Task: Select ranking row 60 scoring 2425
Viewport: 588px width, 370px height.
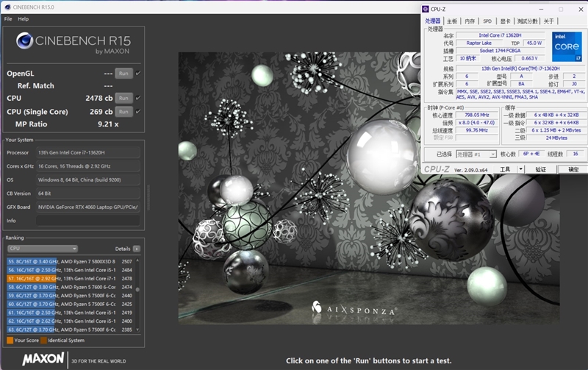Action: pos(70,304)
